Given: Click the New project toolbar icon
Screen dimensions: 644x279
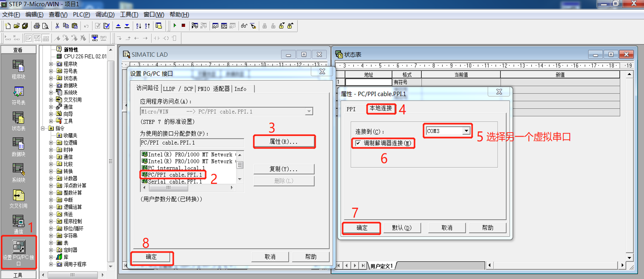Looking at the screenshot, I should coord(8,26).
